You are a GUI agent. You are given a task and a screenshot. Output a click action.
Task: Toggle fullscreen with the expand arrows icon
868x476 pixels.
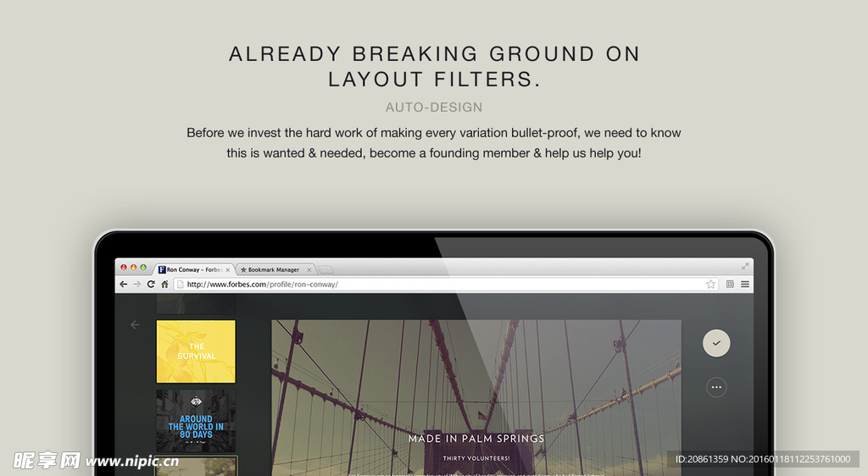pyautogui.click(x=745, y=267)
